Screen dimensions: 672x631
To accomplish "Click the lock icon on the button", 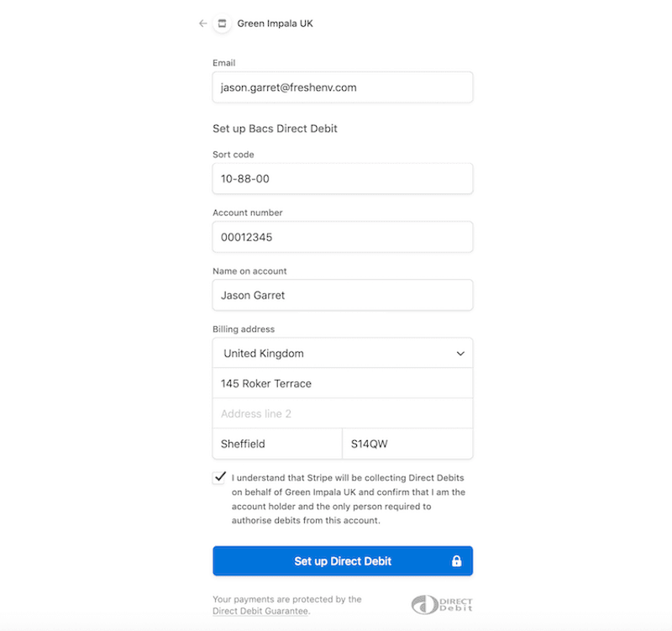I will point(457,561).
